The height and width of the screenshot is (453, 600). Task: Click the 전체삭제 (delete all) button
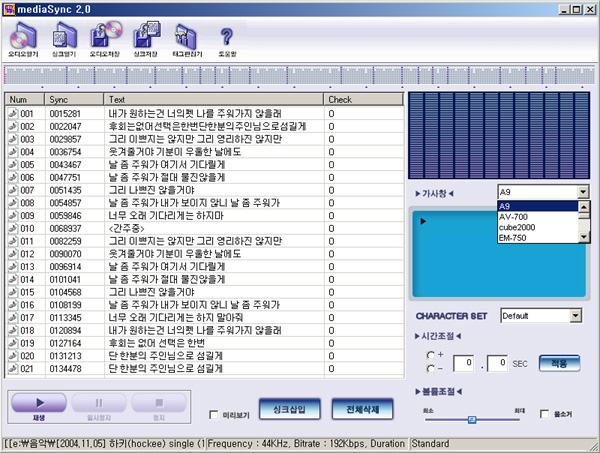(x=349, y=410)
